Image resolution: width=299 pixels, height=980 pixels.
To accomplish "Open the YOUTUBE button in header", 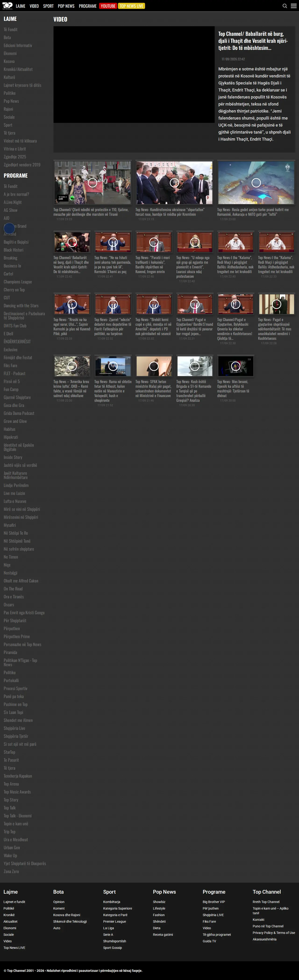I will click(108, 6).
